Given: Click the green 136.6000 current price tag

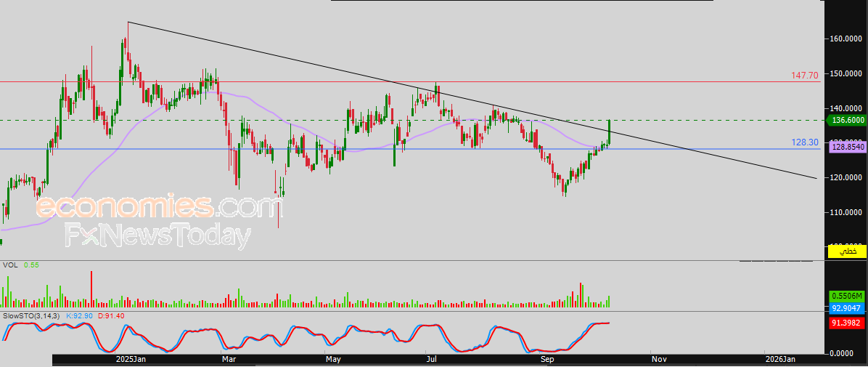Looking at the screenshot, I should coord(846,121).
